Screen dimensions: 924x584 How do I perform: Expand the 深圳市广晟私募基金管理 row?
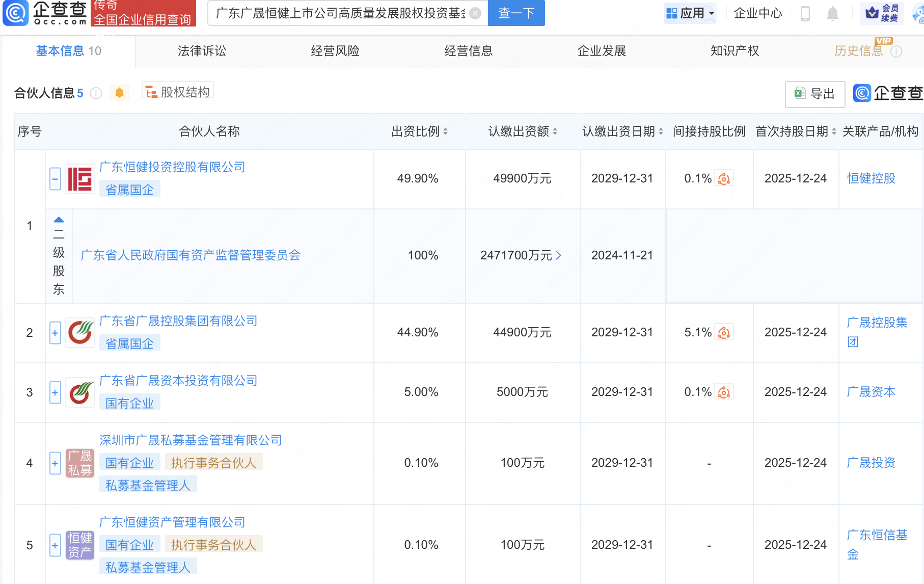pos(55,463)
